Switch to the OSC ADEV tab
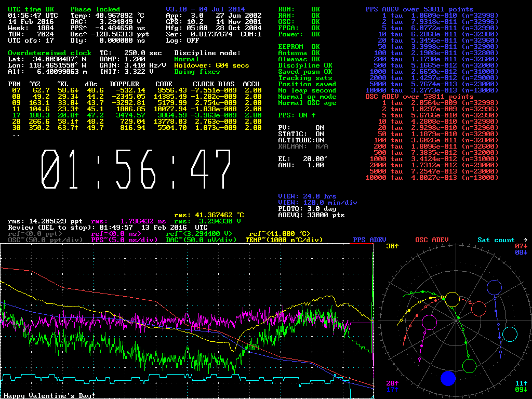The image size is (532, 399). (x=432, y=240)
